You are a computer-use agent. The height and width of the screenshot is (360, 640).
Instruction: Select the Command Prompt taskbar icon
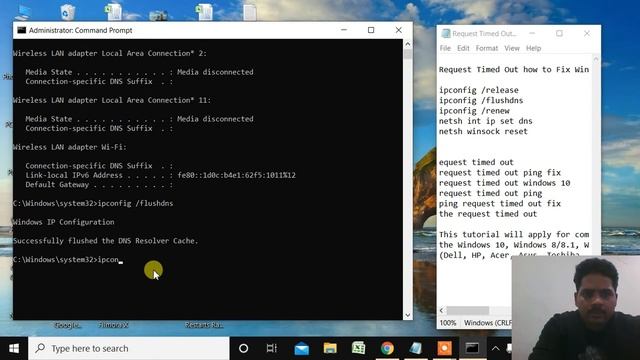click(x=473, y=348)
